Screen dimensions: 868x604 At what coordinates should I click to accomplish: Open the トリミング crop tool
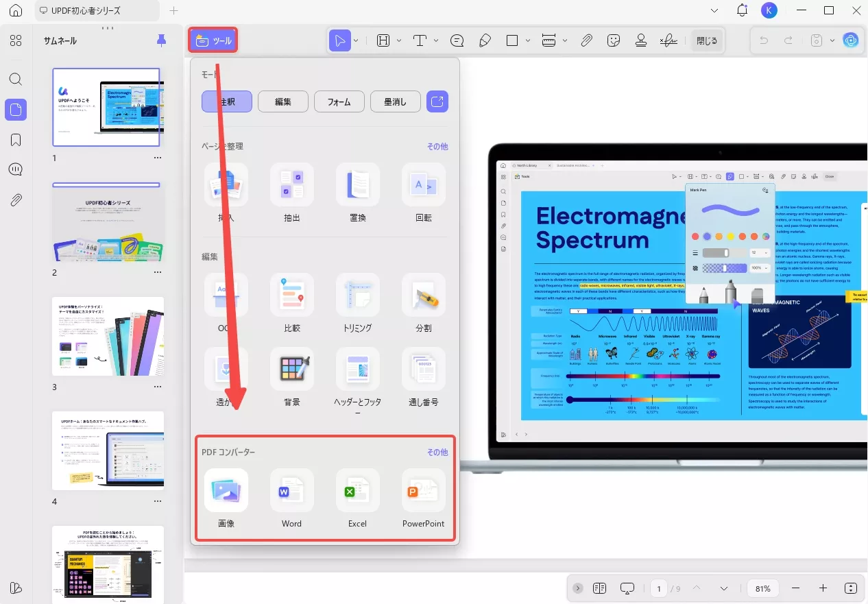coord(358,303)
